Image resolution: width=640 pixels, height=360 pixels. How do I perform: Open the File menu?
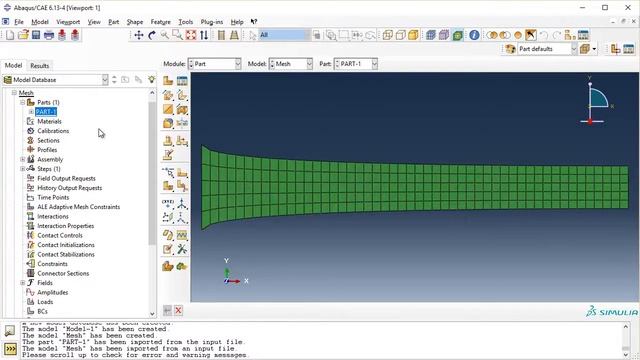[19, 22]
